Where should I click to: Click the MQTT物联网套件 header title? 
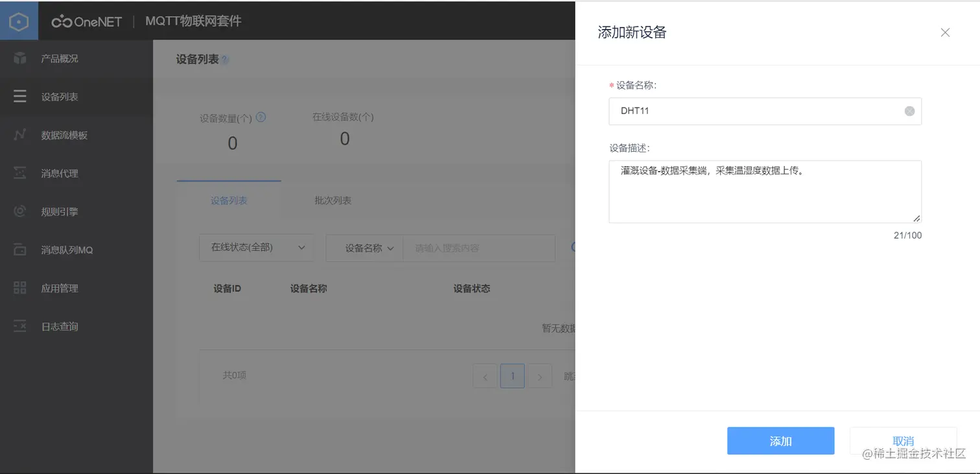(193, 21)
